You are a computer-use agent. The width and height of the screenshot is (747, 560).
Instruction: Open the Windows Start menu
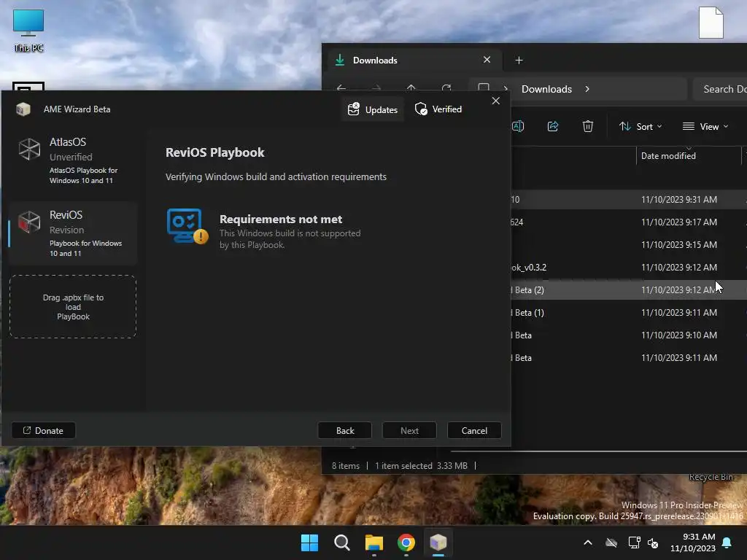[x=309, y=542]
